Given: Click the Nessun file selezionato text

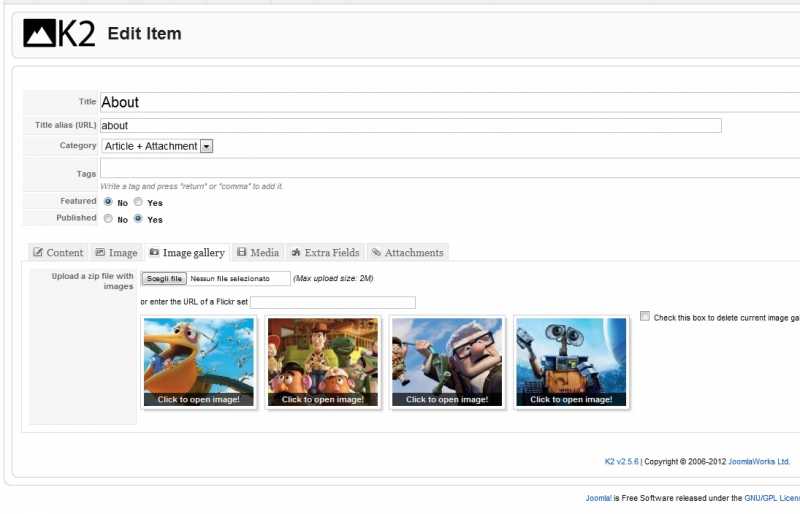Looking at the screenshot, I should (230, 279).
